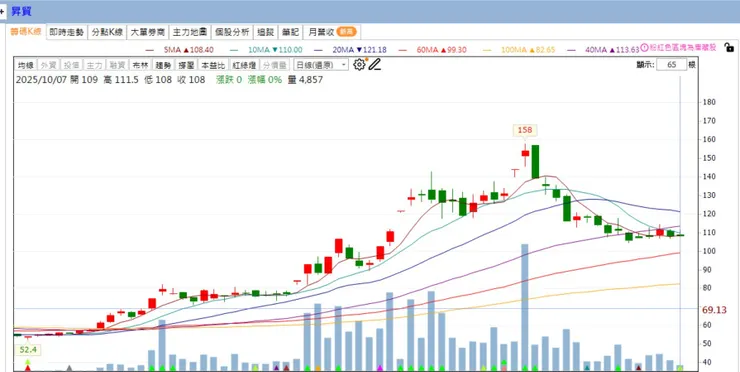Switch to the 個股分析 tab

point(232,32)
